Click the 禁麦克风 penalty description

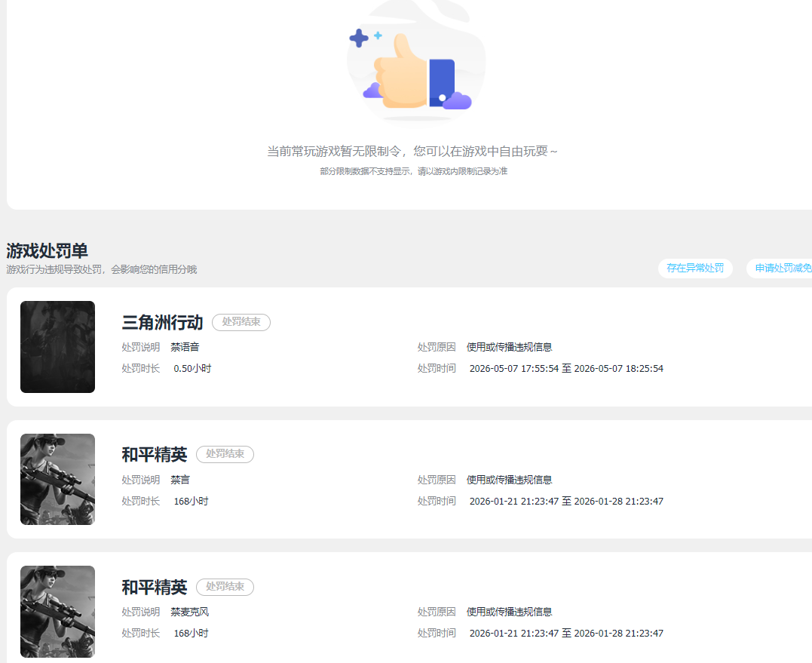pos(189,612)
